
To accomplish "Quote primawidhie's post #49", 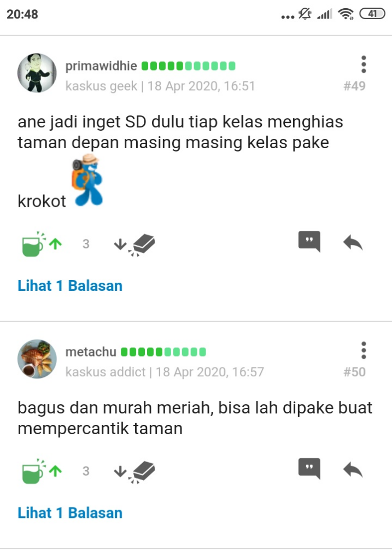I will pos(309,241).
